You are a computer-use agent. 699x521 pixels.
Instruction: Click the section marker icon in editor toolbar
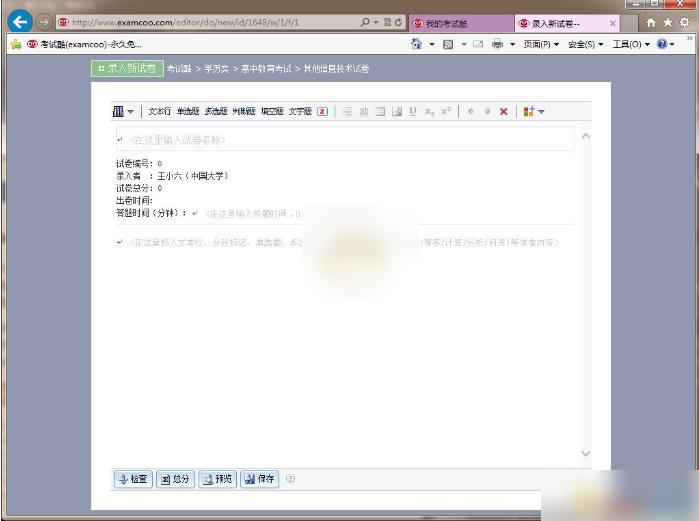(x=118, y=111)
